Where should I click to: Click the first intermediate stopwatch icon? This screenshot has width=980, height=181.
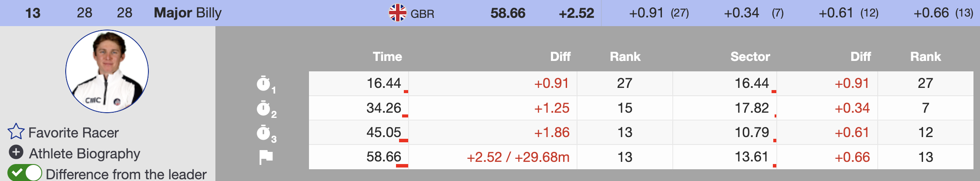[x=263, y=83]
